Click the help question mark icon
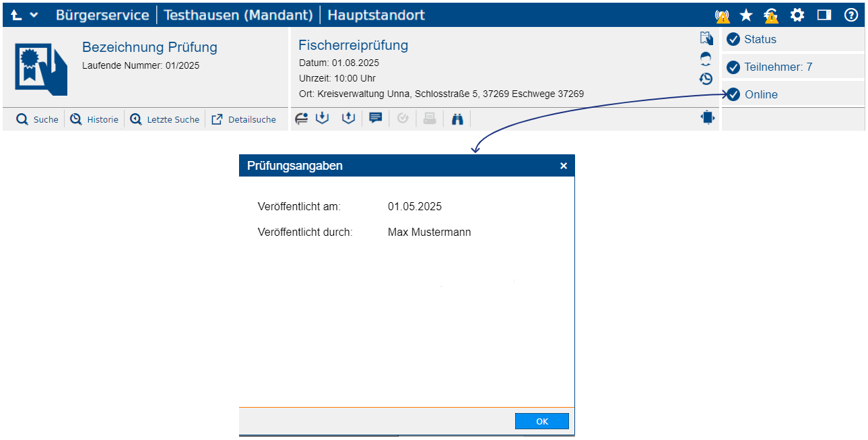Viewport: 868px width, 440px height. 851,15
